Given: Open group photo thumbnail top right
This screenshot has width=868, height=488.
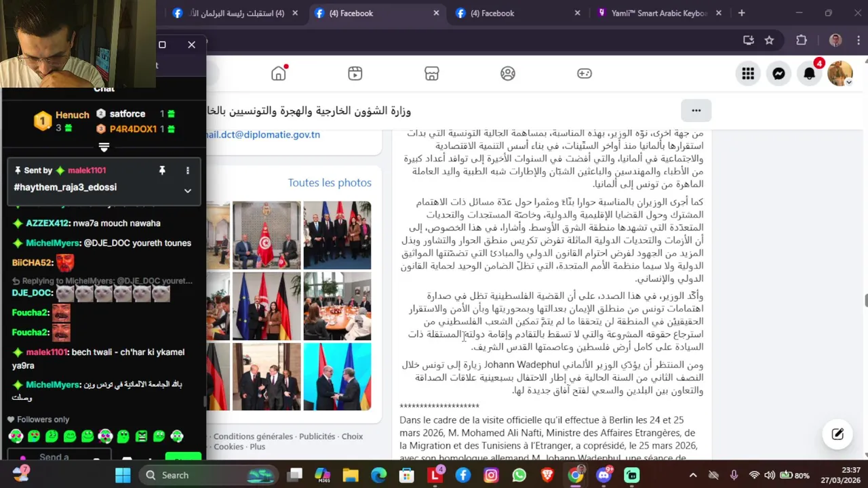Looking at the screenshot, I should click(x=337, y=235).
